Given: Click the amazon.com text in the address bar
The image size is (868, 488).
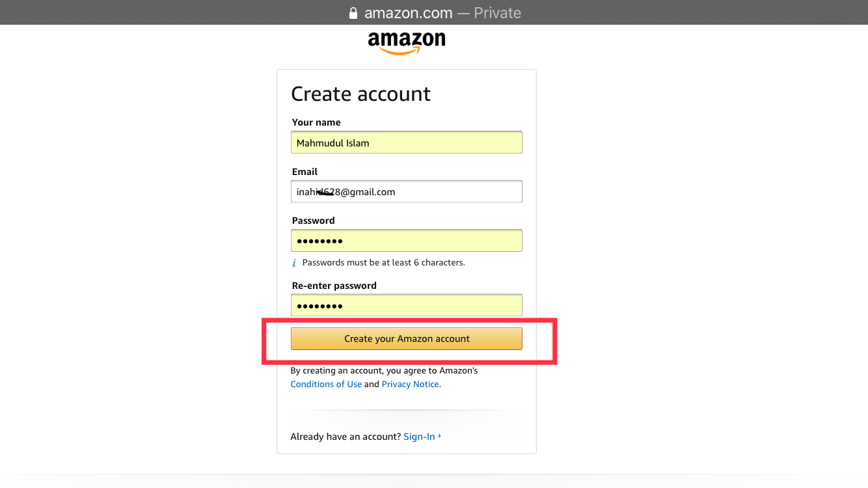Looking at the screenshot, I should coord(409,12).
